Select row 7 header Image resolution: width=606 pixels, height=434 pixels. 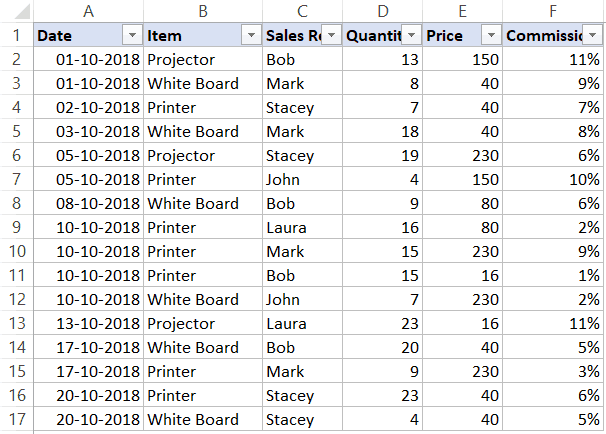pyautogui.click(x=17, y=179)
